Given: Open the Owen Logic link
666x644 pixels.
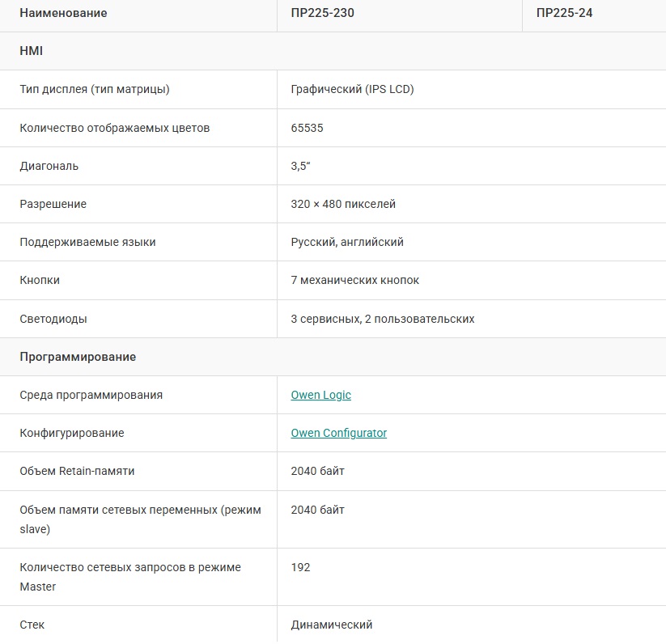Looking at the screenshot, I should coord(320,395).
